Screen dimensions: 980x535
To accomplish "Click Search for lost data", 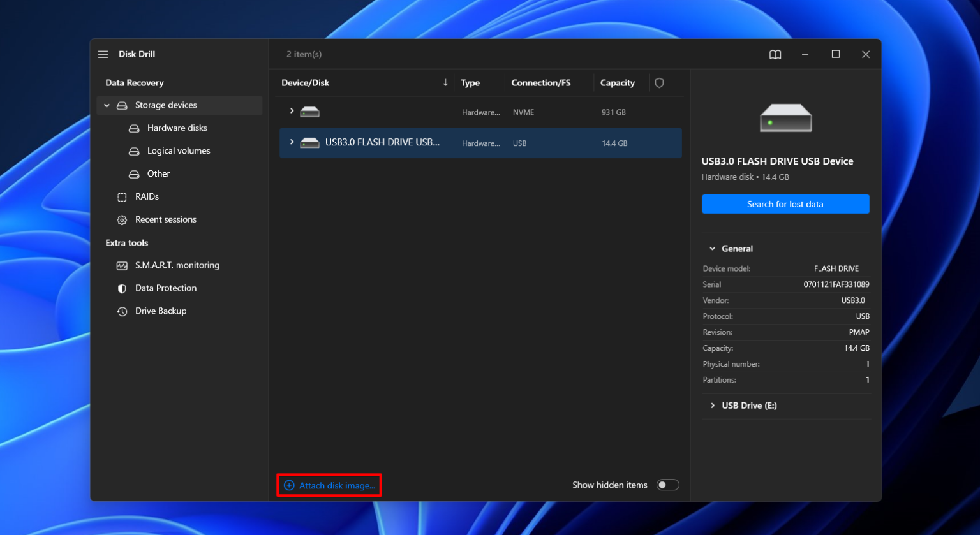I will tap(785, 203).
